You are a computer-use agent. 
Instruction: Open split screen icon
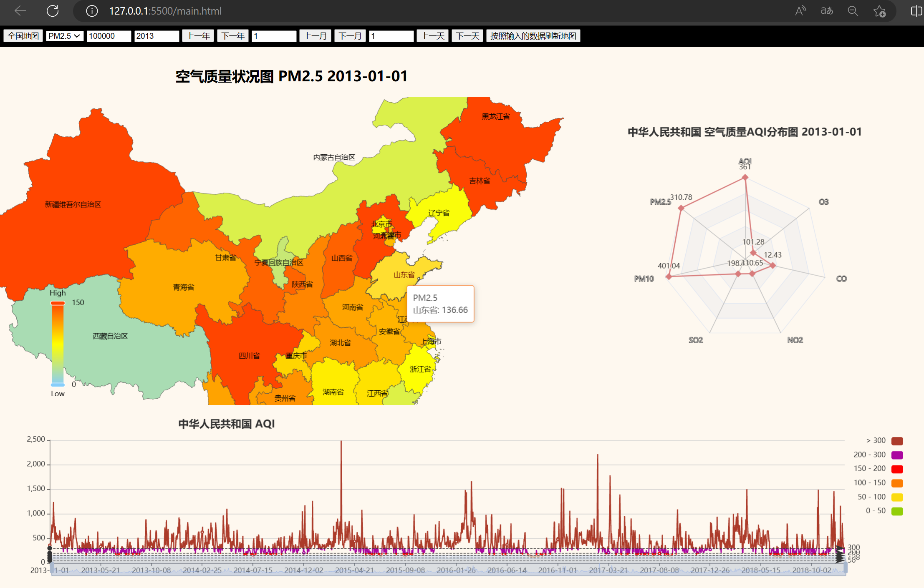(916, 11)
